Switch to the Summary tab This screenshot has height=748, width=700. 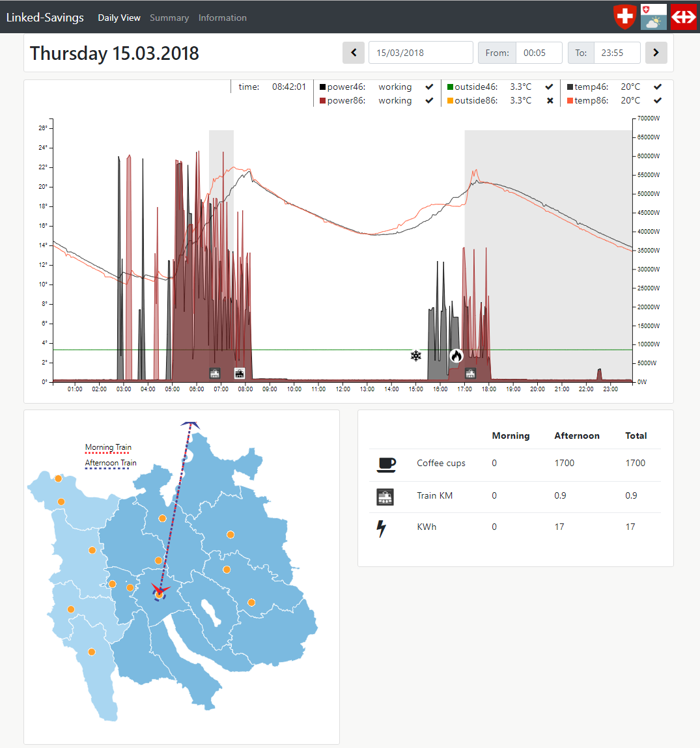[169, 18]
